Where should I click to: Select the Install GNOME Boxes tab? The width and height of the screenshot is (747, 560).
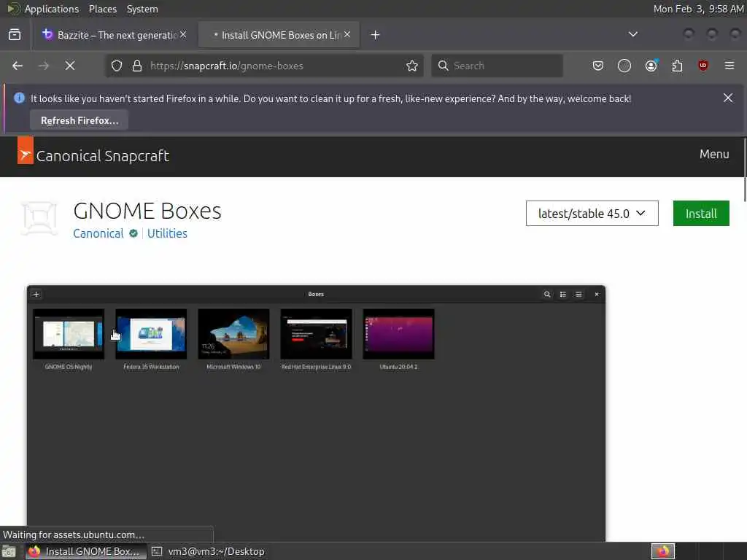click(279, 35)
